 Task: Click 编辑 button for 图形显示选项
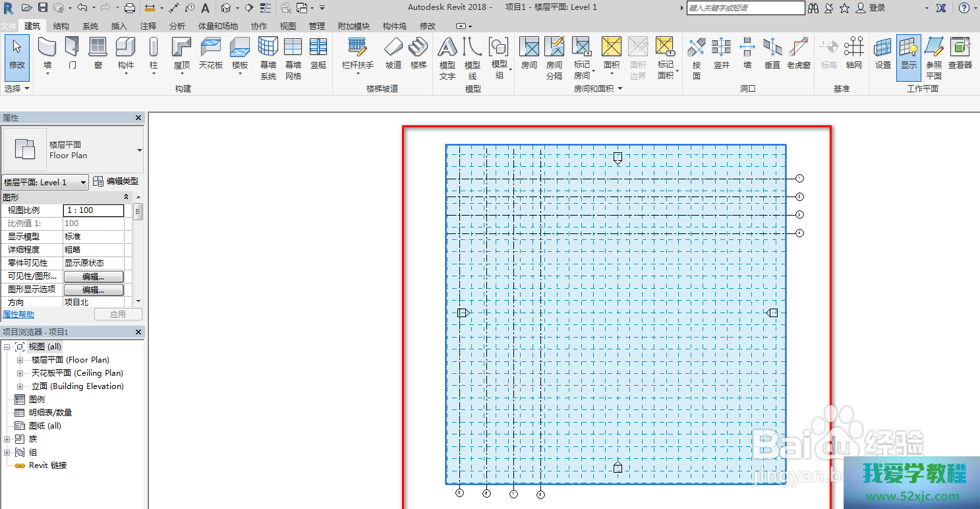(x=94, y=289)
